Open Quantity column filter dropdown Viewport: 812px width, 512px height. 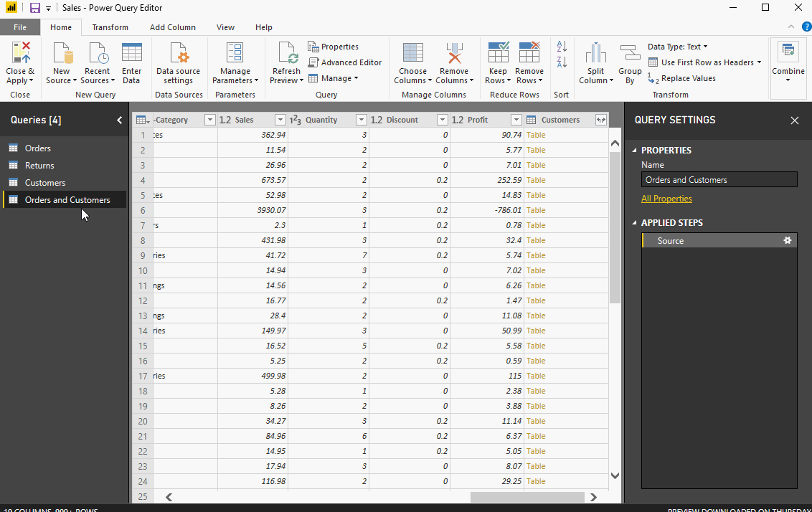click(x=362, y=120)
